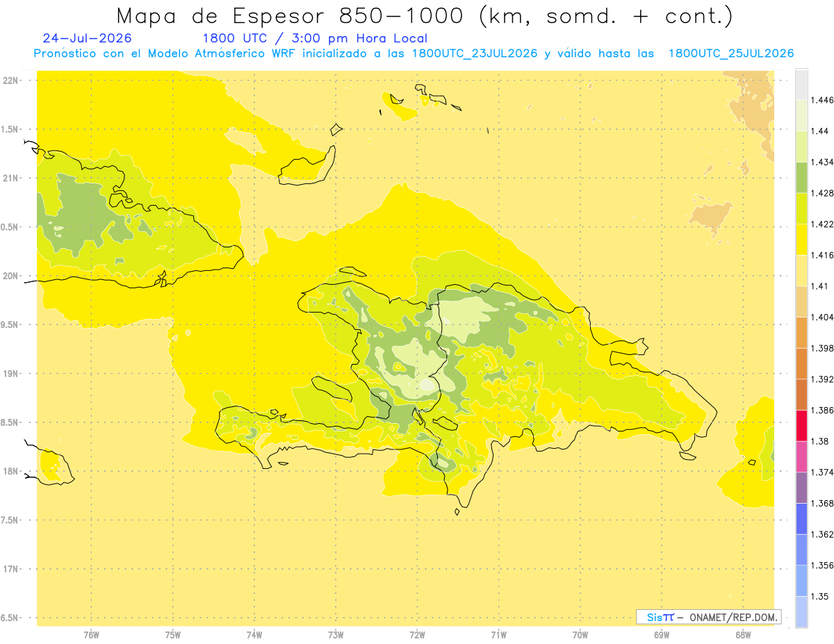Select the legend value '1.434'

click(x=822, y=162)
